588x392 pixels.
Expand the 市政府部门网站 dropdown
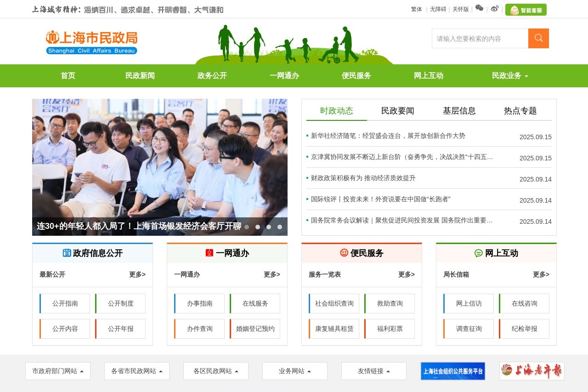(58, 371)
